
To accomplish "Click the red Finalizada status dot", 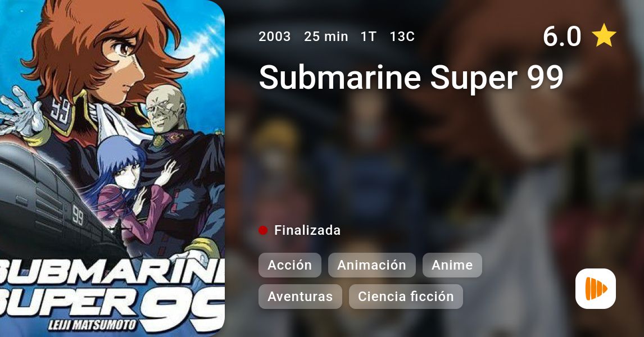I will [263, 230].
